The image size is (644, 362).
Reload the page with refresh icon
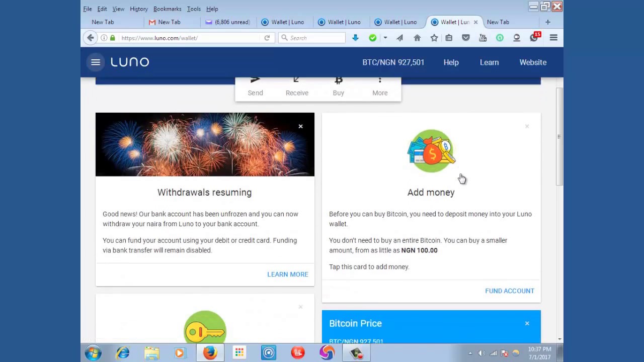tap(267, 38)
